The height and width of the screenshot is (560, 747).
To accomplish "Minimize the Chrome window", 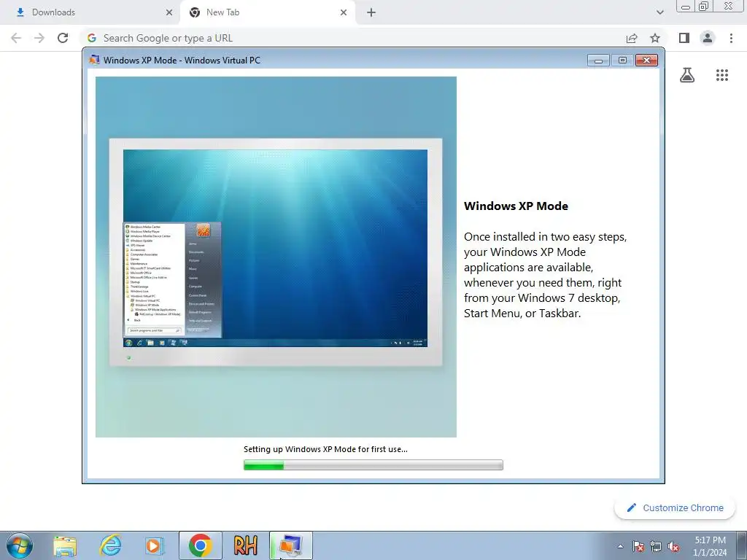I will (686, 7).
